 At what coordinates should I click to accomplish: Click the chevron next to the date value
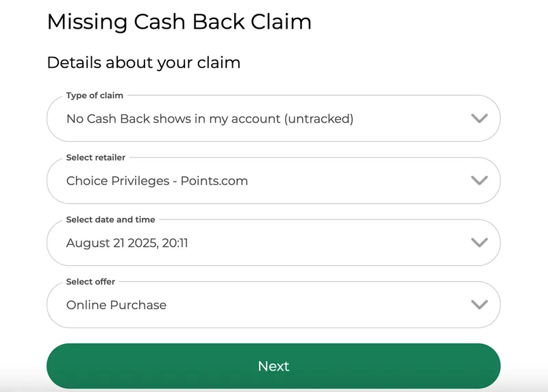coord(480,243)
